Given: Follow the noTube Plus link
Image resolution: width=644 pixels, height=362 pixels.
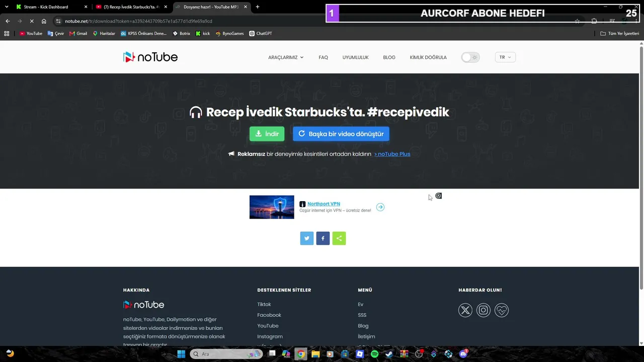Looking at the screenshot, I should tap(392, 154).
